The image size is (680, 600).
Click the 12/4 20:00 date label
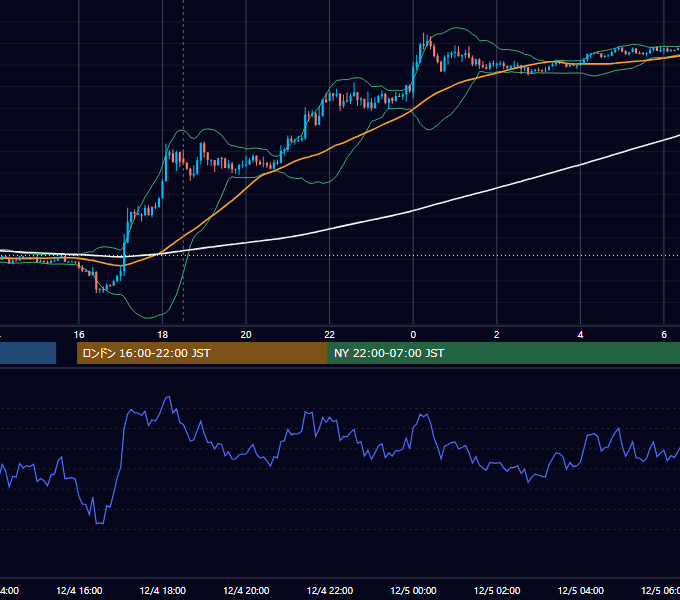[246, 590]
